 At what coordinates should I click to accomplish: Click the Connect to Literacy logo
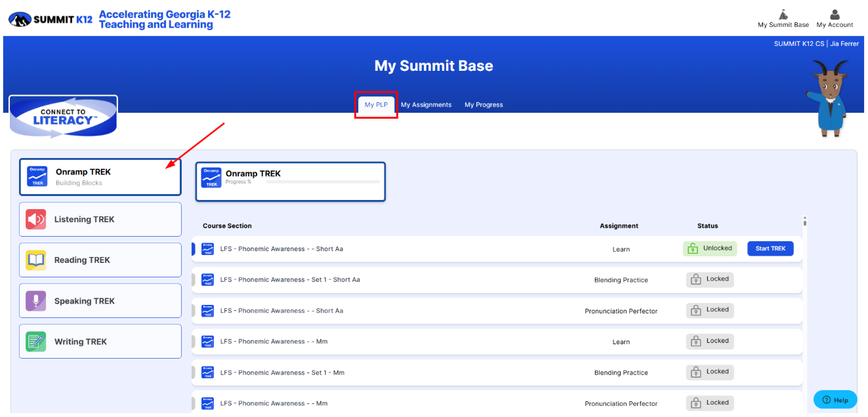[64, 117]
